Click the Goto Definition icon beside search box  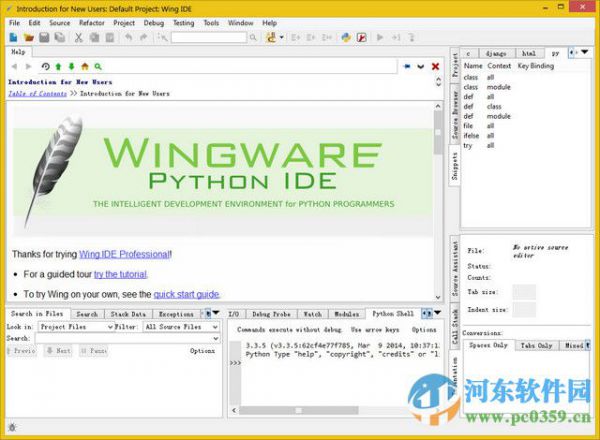[x=163, y=37]
